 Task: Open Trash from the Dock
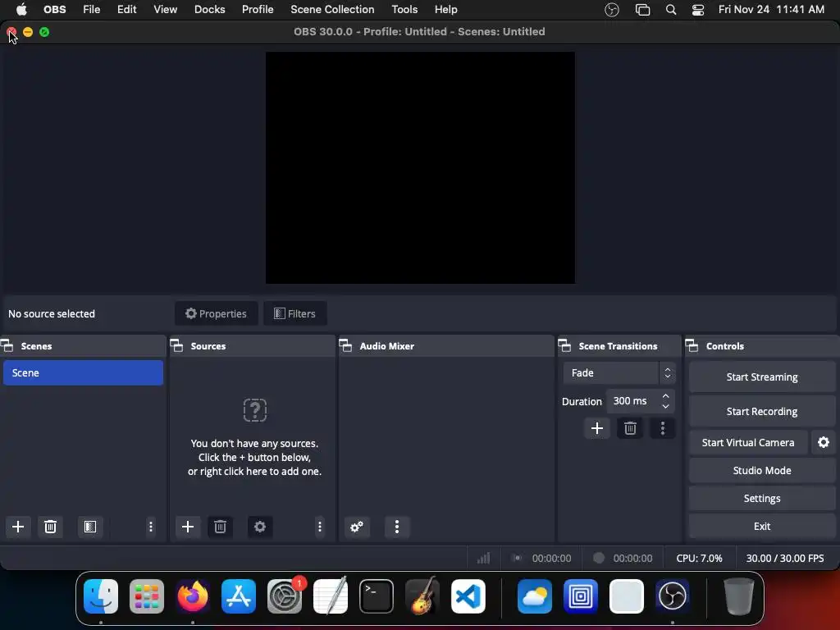coord(739,596)
